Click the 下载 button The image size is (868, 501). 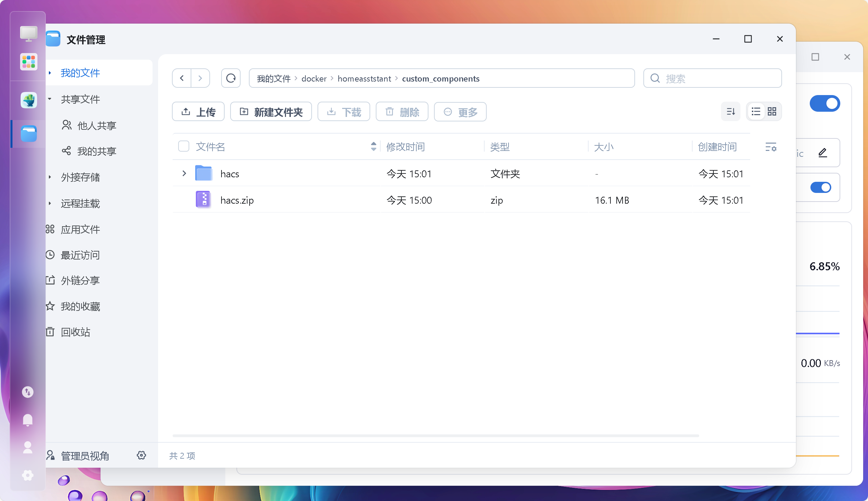pyautogui.click(x=344, y=112)
